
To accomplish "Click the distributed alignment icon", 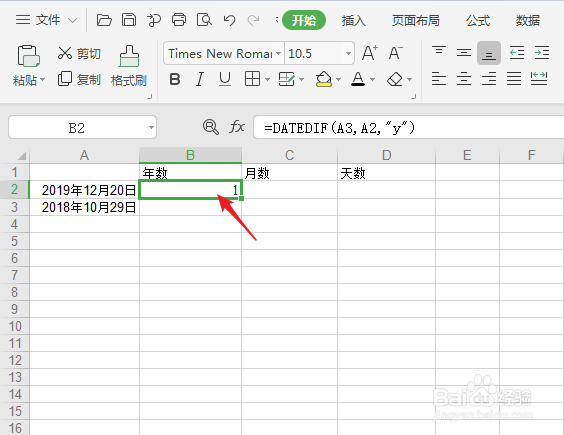I will click(539, 79).
